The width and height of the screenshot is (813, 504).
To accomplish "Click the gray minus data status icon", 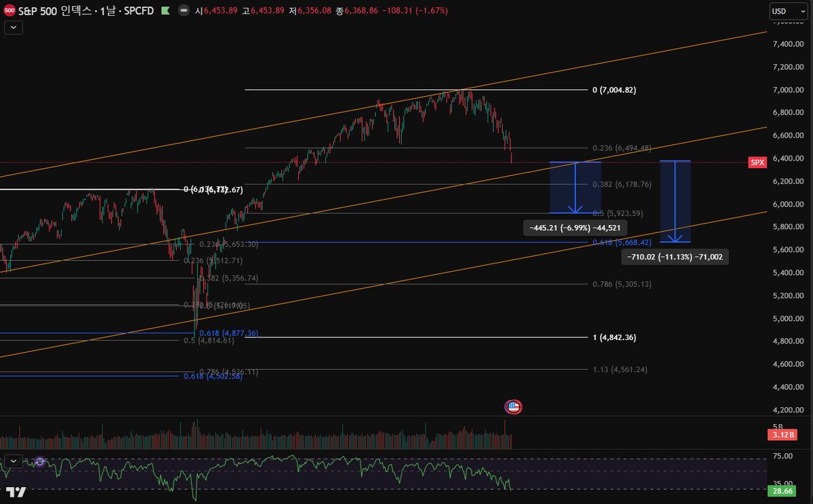I will [184, 11].
